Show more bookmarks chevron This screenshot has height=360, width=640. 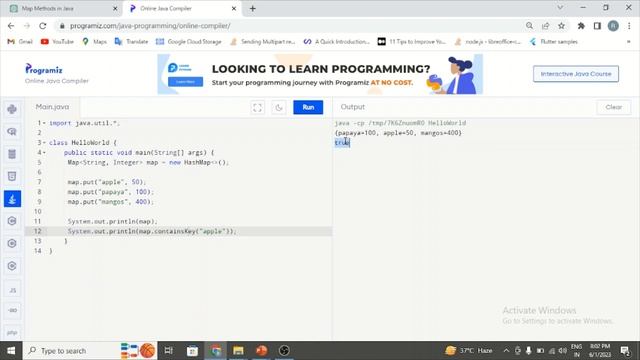tap(629, 42)
